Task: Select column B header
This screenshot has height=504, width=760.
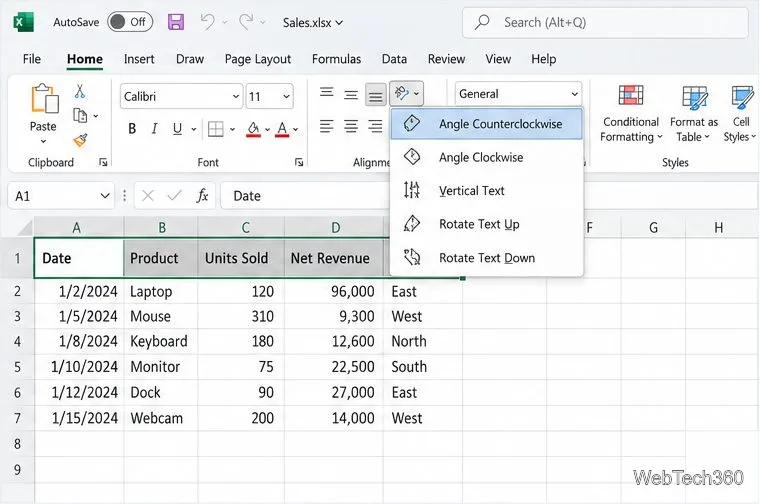Action: [x=161, y=227]
